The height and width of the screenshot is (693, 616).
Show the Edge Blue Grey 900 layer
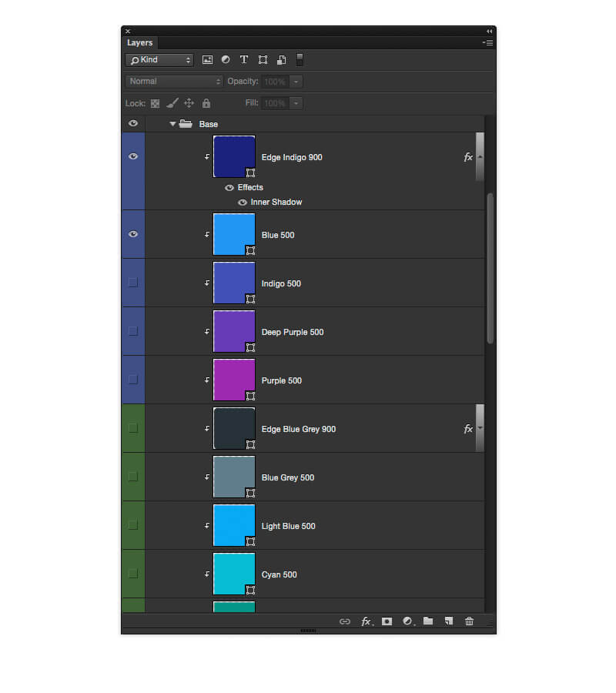point(133,428)
